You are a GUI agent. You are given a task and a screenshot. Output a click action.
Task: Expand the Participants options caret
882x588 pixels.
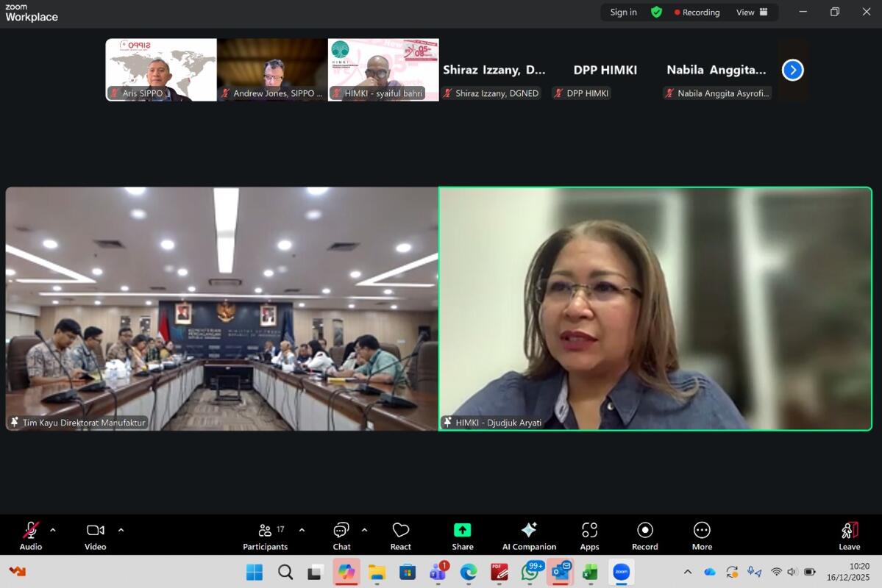(x=302, y=530)
